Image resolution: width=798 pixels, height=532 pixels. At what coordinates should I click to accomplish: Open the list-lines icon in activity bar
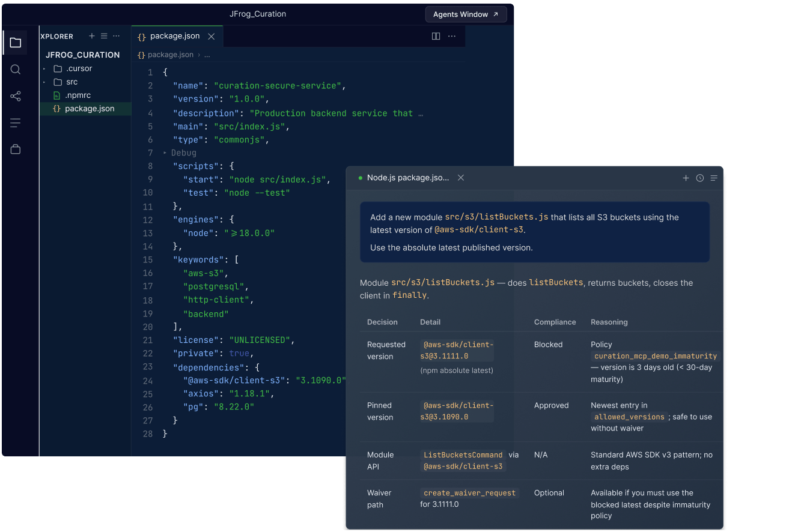16,123
